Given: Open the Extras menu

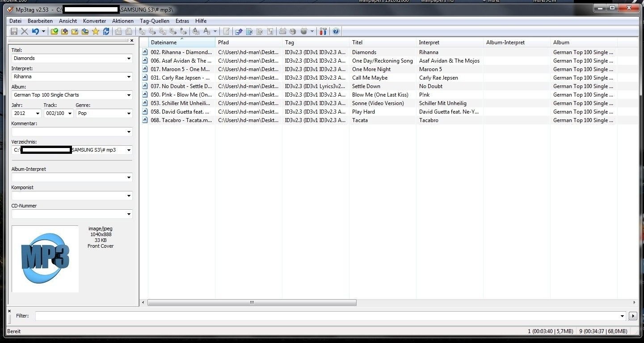Looking at the screenshot, I should 182,21.
